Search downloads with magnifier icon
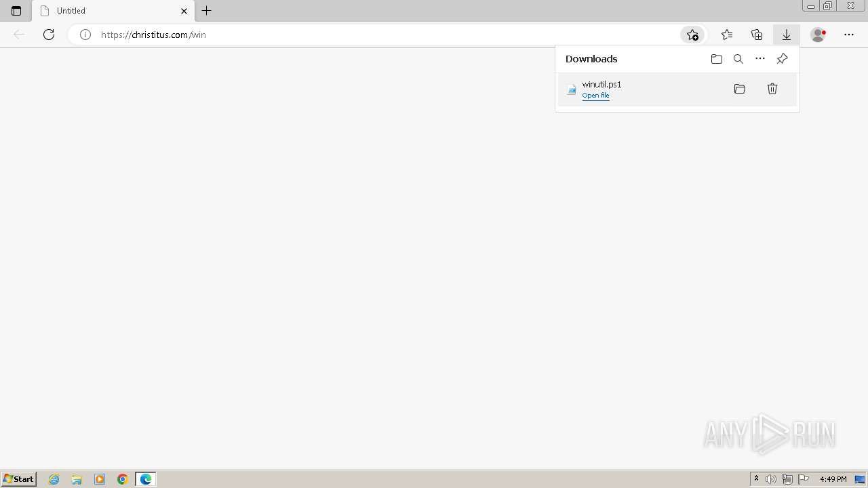The height and width of the screenshot is (488, 868). click(738, 59)
